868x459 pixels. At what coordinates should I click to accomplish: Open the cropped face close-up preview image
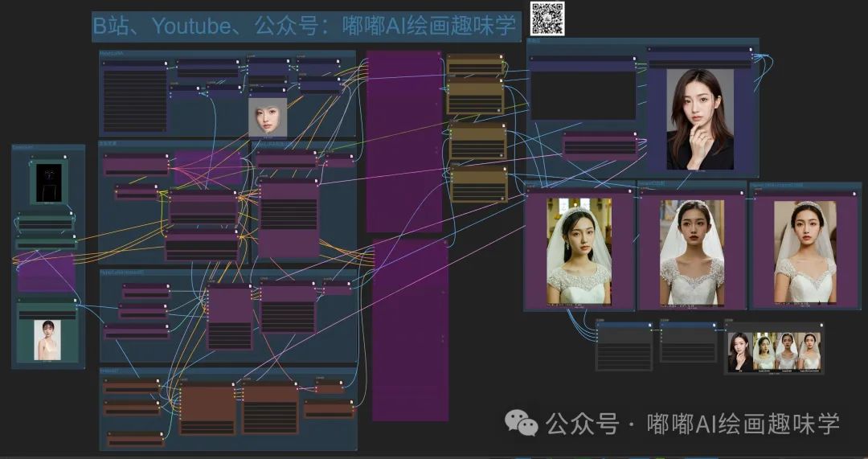(268, 117)
